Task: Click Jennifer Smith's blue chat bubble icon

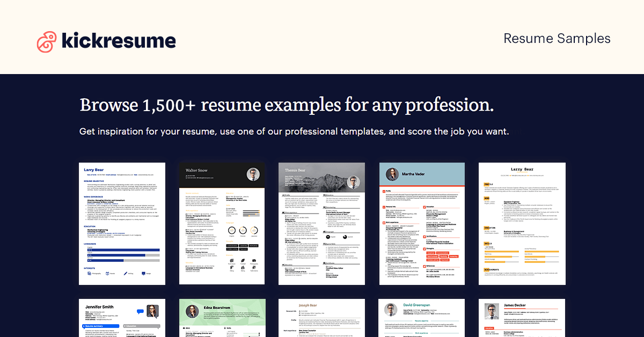Action: click(x=141, y=311)
